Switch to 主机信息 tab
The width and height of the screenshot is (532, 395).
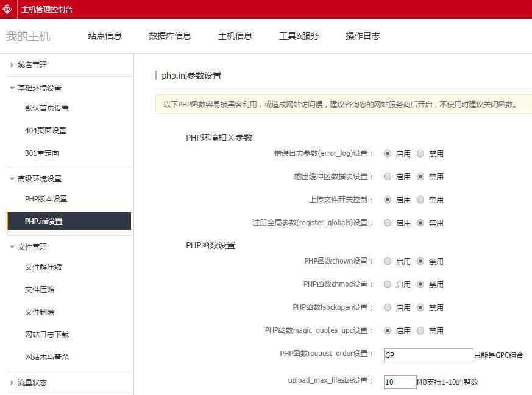tap(235, 36)
